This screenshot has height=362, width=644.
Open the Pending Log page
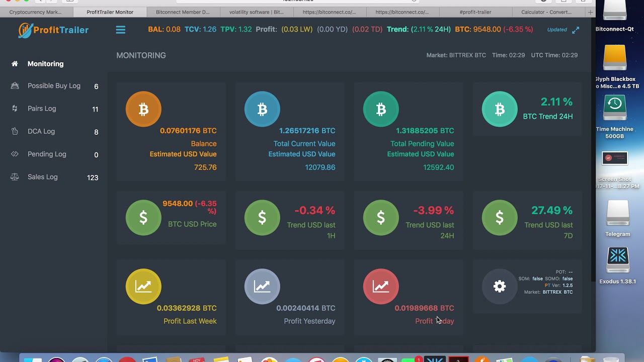click(x=47, y=154)
